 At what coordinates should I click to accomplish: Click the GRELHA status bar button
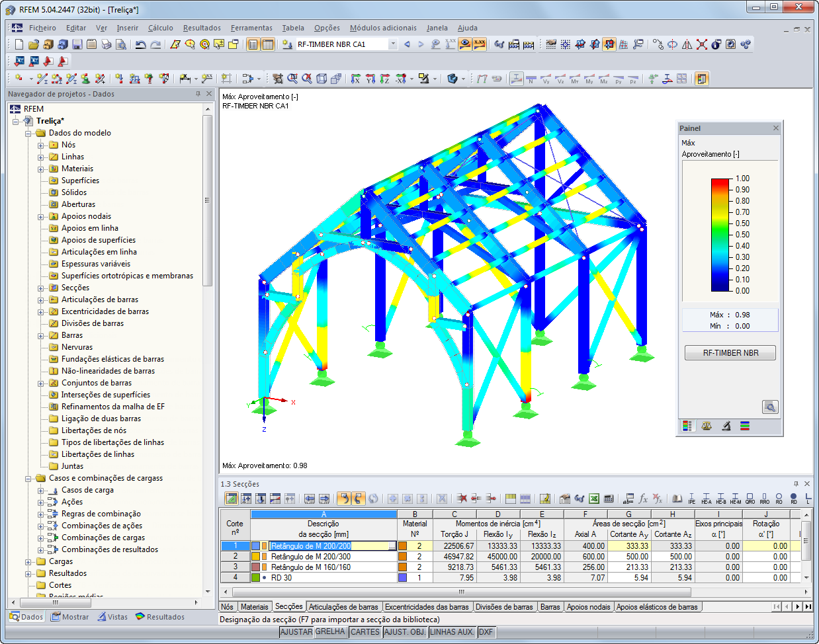(x=330, y=631)
